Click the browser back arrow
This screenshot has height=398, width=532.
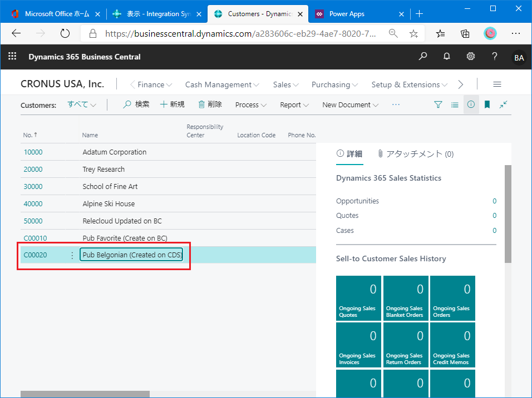coord(16,33)
